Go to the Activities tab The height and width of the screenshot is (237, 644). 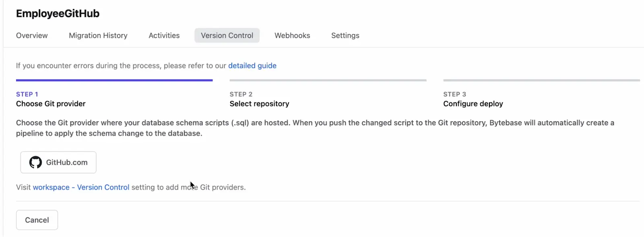(x=164, y=35)
